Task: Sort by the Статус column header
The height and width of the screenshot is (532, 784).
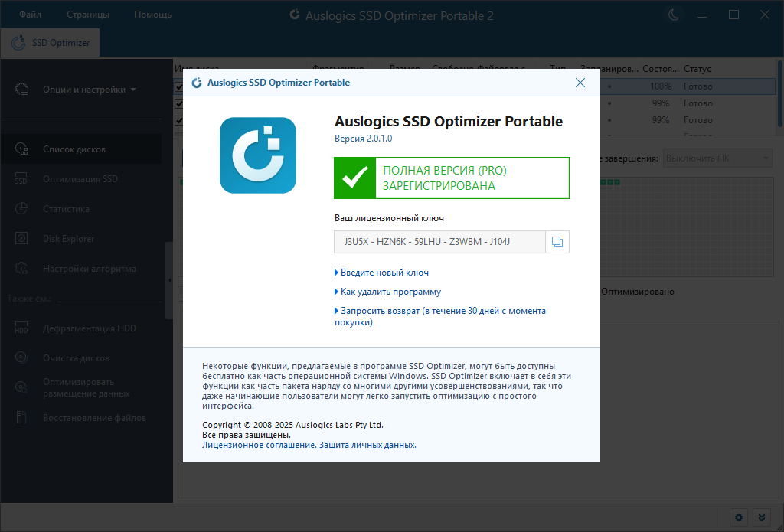Action: pyautogui.click(x=697, y=69)
